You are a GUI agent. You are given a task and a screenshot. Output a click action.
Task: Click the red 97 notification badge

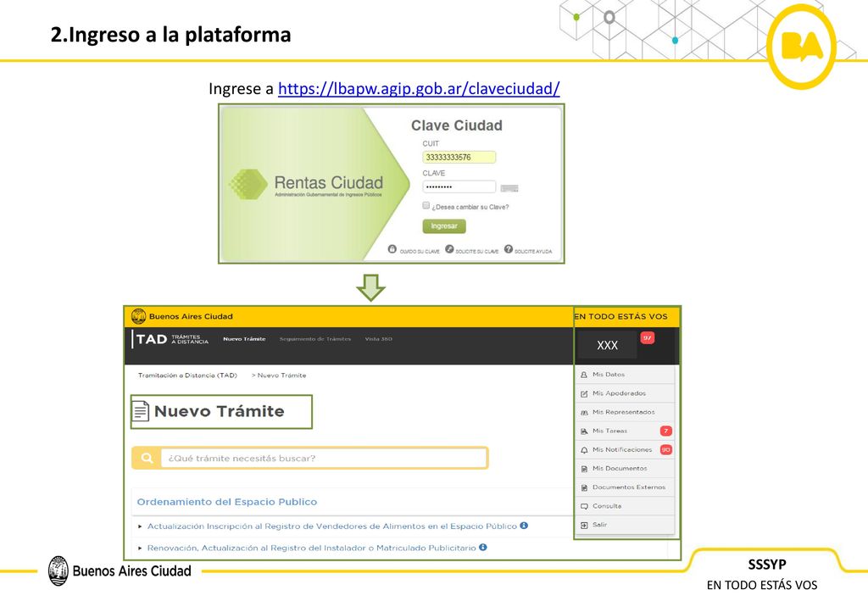(x=647, y=337)
